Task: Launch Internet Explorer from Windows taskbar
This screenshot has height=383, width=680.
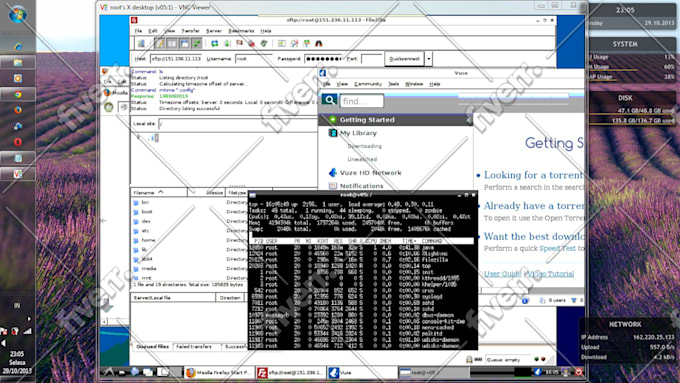Action: coord(18,46)
